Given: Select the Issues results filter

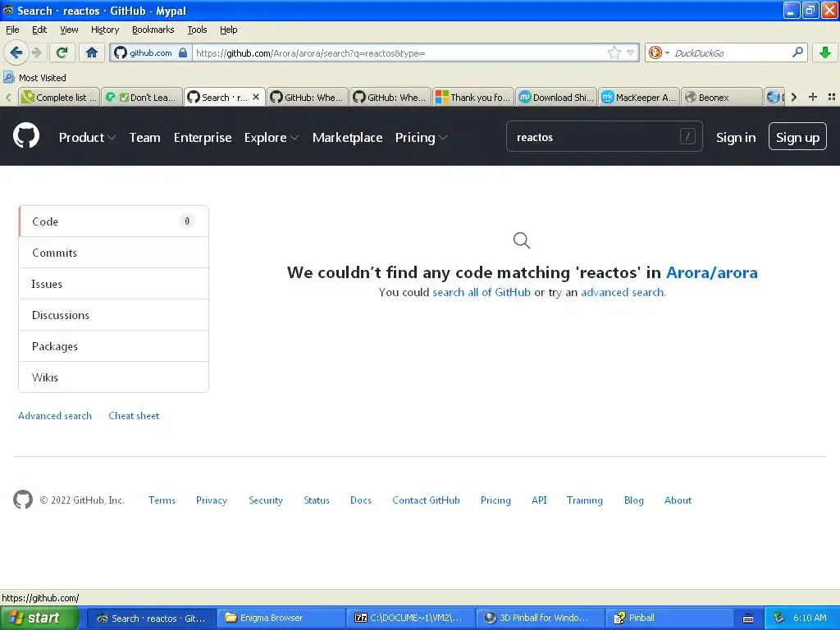Looking at the screenshot, I should [x=113, y=284].
